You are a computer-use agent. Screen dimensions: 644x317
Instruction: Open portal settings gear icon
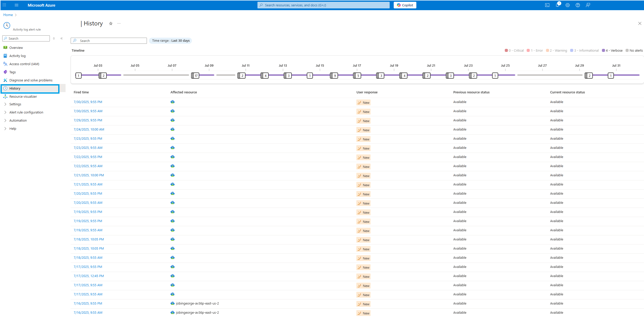(x=568, y=5)
